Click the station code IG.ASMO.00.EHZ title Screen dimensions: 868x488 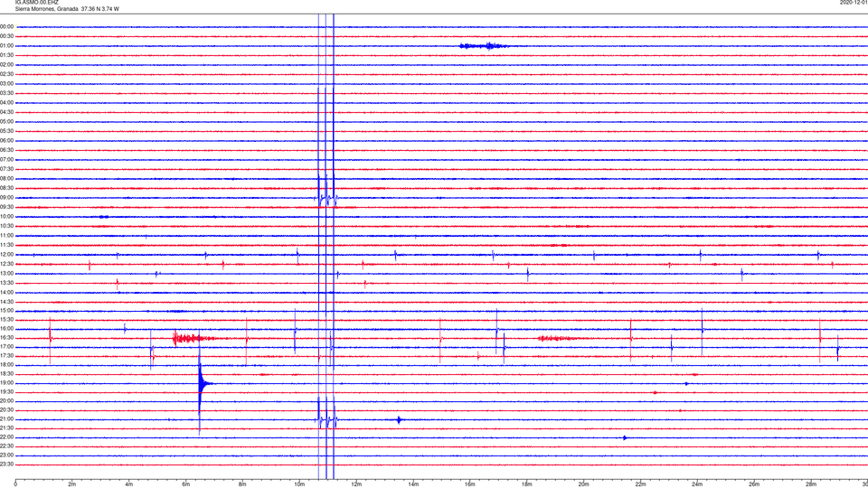(x=36, y=2)
